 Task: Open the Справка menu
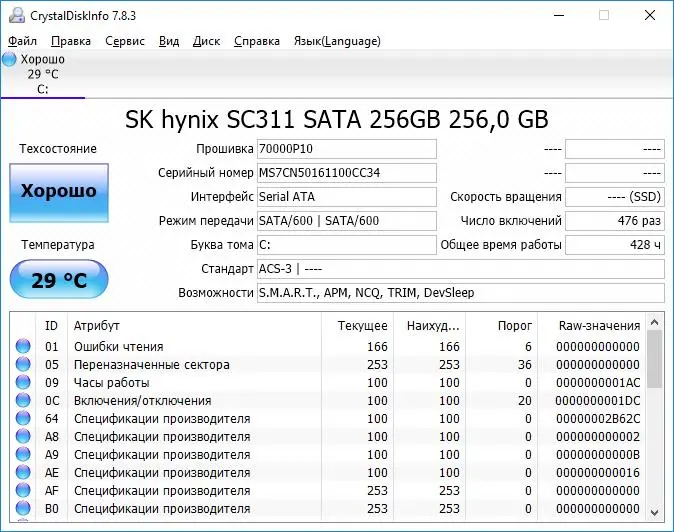coord(257,41)
